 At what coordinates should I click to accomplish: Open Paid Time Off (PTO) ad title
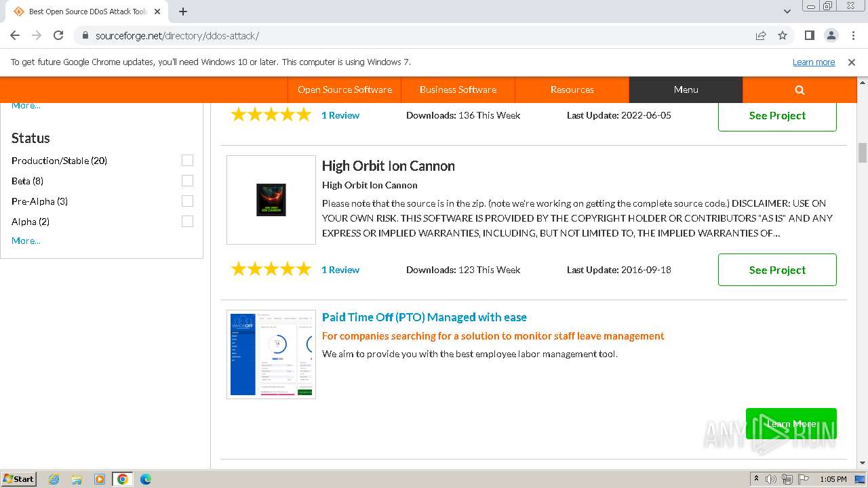(x=424, y=317)
